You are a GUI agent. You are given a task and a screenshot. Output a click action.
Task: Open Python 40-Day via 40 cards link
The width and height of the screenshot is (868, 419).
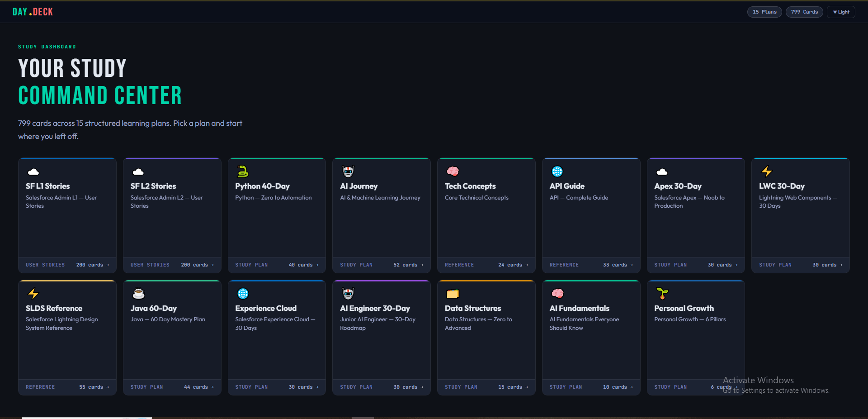[x=304, y=265]
